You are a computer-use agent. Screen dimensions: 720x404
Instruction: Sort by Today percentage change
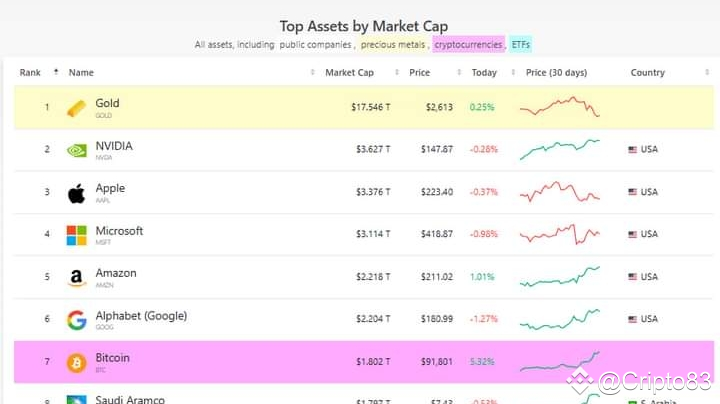click(x=484, y=72)
